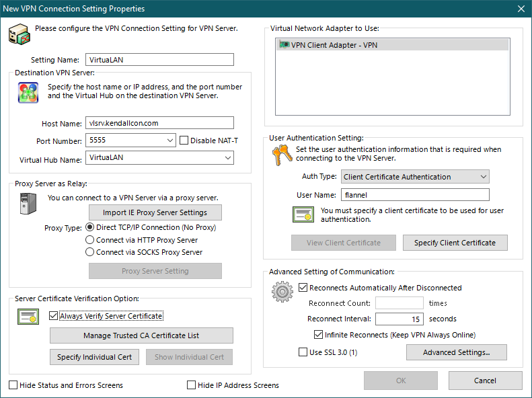
Task: Click the server certificate verification icon
Action: 28,316
